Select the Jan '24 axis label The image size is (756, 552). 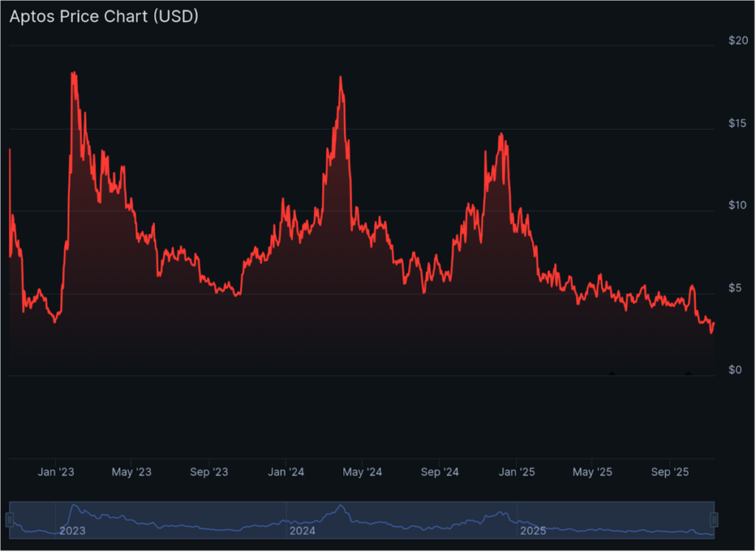(286, 472)
